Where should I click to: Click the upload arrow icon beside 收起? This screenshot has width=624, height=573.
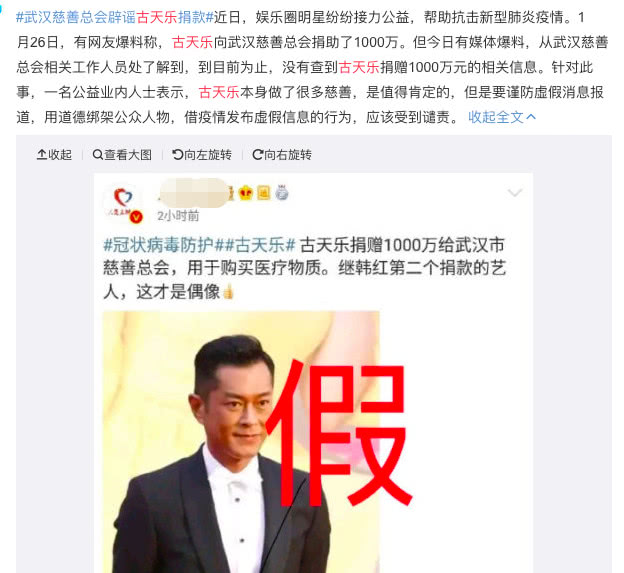click(x=42, y=154)
